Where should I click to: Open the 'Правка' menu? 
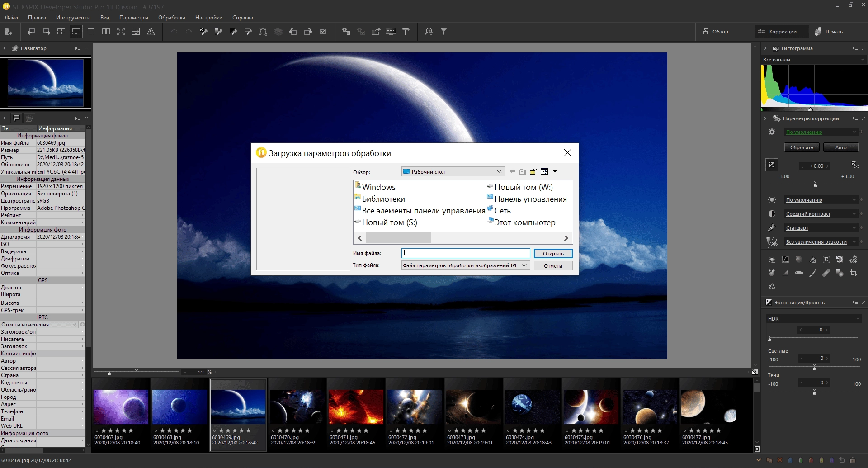coord(37,18)
